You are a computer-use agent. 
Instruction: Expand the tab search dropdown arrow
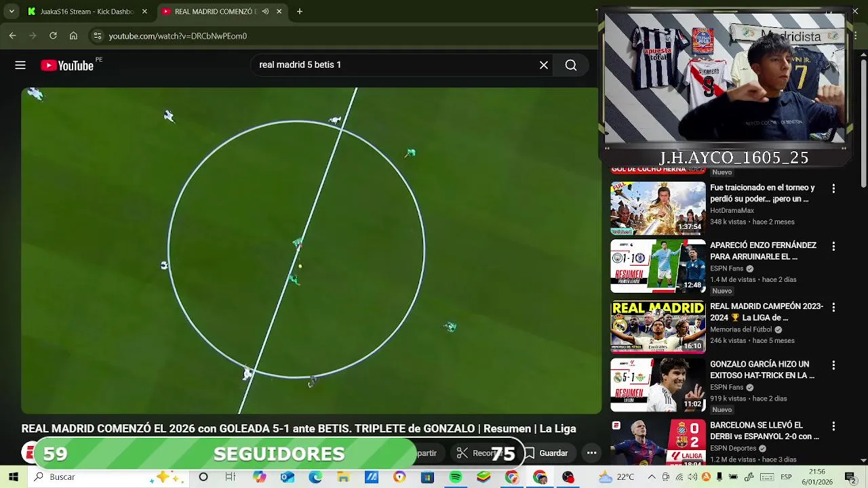pyautogui.click(x=11, y=12)
